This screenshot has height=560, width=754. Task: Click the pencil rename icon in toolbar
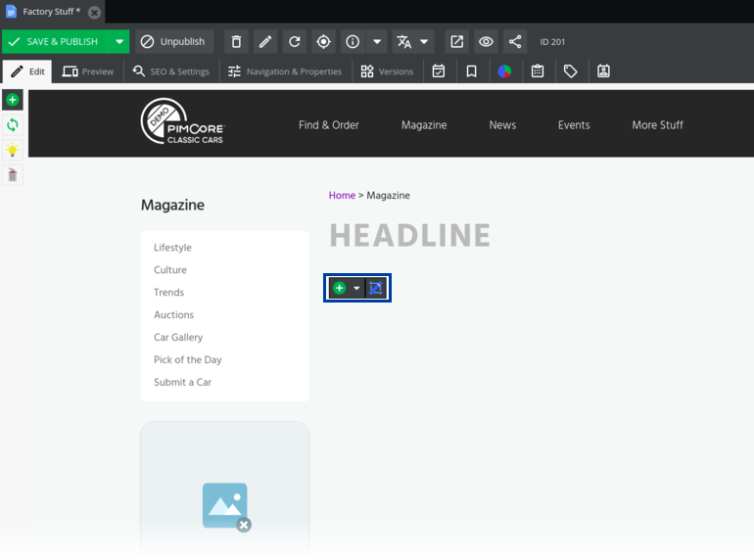[x=265, y=42]
